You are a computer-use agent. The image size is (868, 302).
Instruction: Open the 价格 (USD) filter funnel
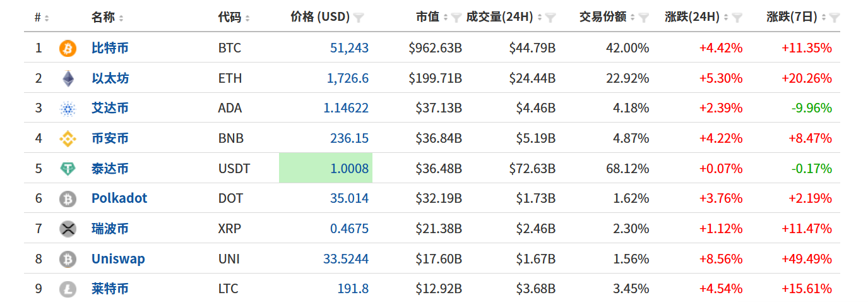pyautogui.click(x=359, y=18)
